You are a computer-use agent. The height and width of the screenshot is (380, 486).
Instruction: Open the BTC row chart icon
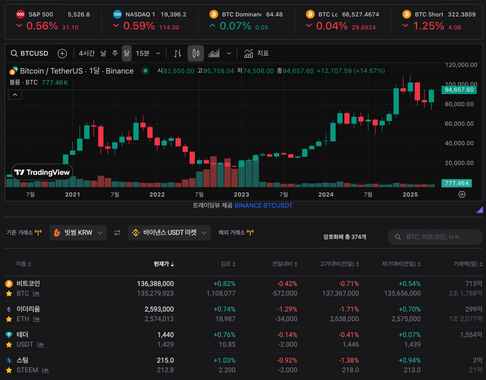click(36, 294)
